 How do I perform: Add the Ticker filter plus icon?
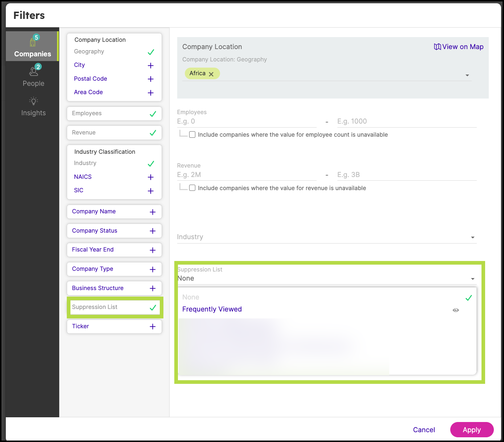(x=153, y=326)
